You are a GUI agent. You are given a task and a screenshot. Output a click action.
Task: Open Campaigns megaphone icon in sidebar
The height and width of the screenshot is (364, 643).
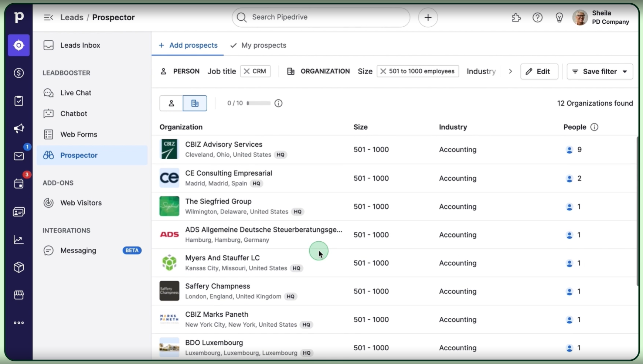pos(19,128)
